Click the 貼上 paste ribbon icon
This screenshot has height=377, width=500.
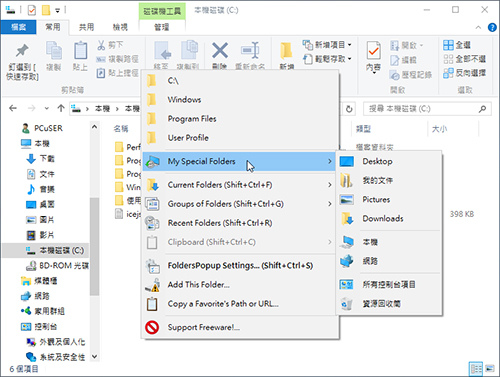pyautogui.click(x=80, y=51)
